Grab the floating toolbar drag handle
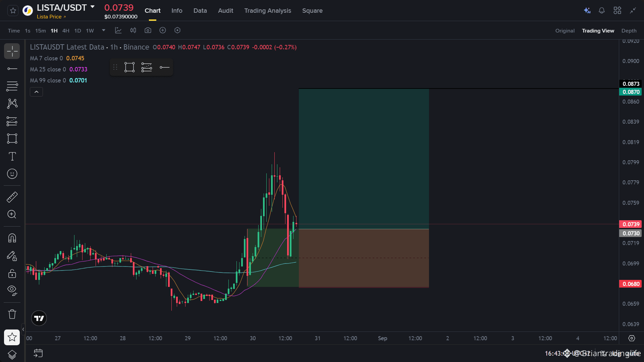 pyautogui.click(x=115, y=67)
